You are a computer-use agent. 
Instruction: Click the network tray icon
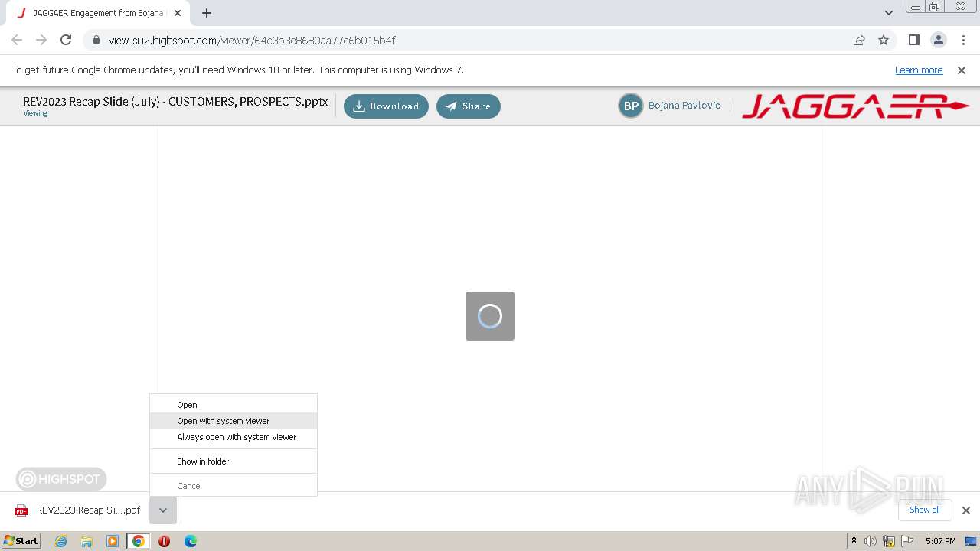tap(889, 541)
